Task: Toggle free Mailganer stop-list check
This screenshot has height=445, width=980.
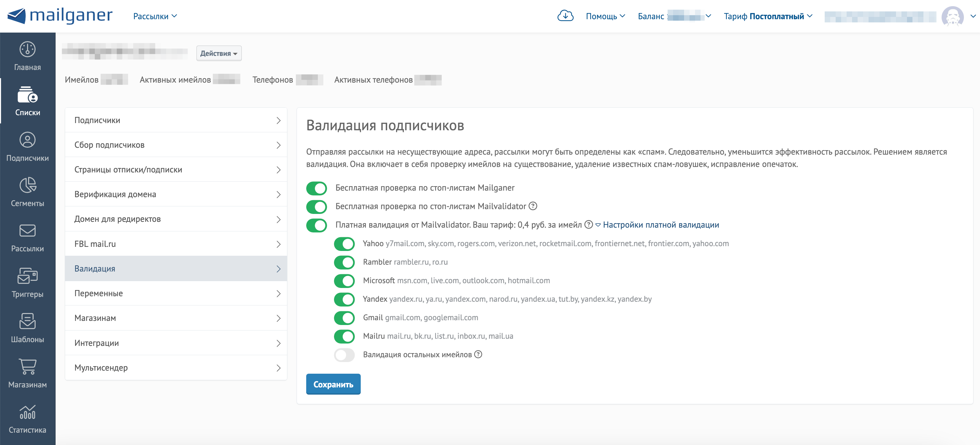Action: pos(316,188)
